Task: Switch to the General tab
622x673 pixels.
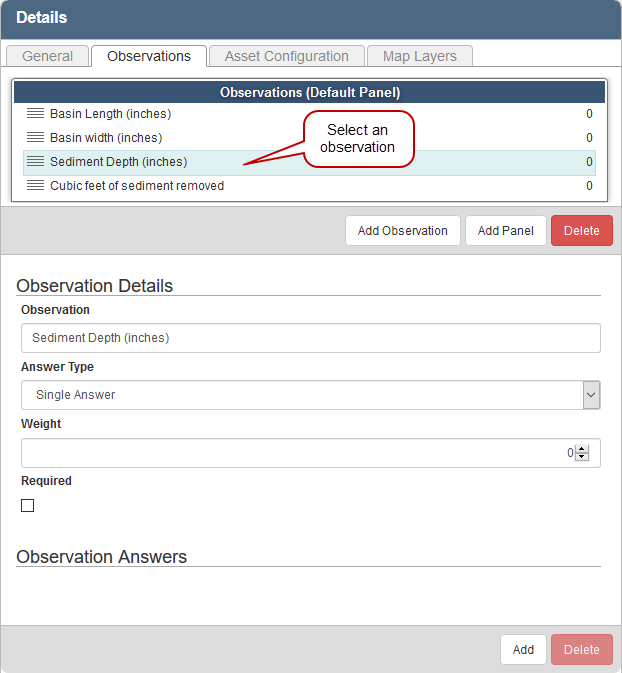Action: coord(47,56)
